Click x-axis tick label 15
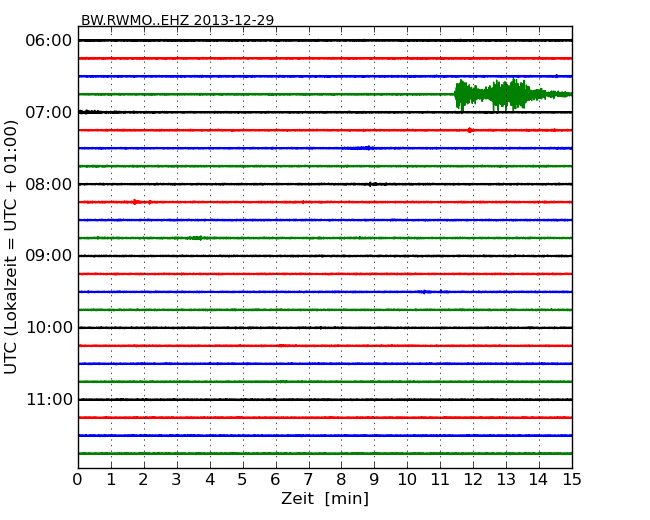Screen dimensions: 650x520 572,480
